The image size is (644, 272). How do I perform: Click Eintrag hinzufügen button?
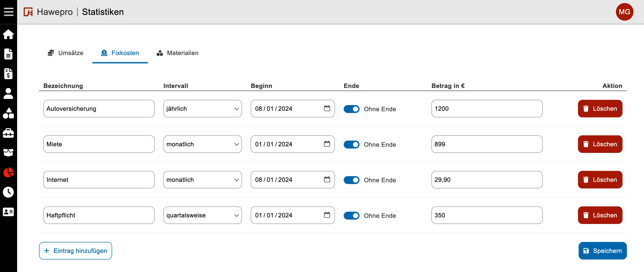[75, 251]
